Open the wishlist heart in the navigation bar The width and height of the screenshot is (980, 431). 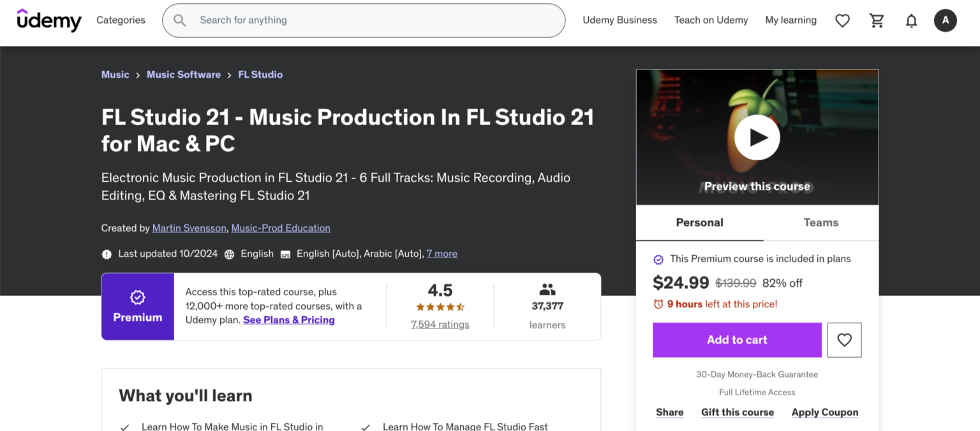tap(842, 20)
